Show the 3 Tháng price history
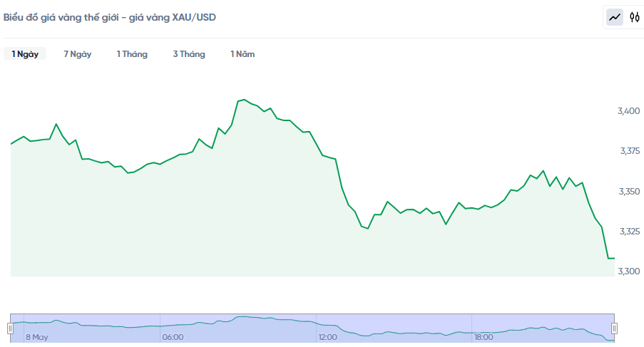644x347 pixels. 189,53
